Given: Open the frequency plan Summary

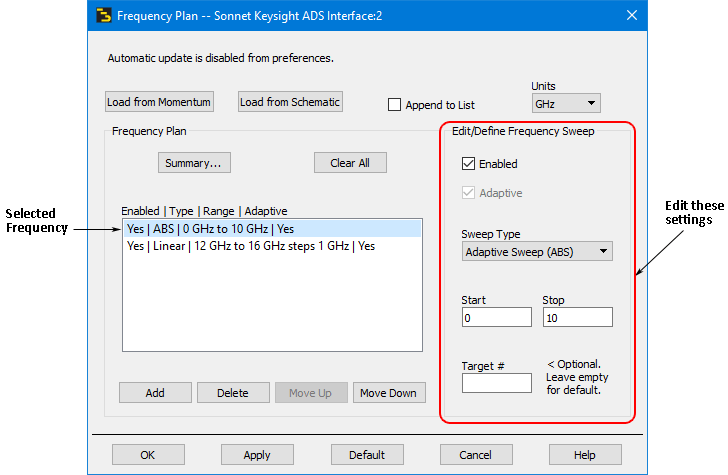Looking at the screenshot, I should click(194, 163).
